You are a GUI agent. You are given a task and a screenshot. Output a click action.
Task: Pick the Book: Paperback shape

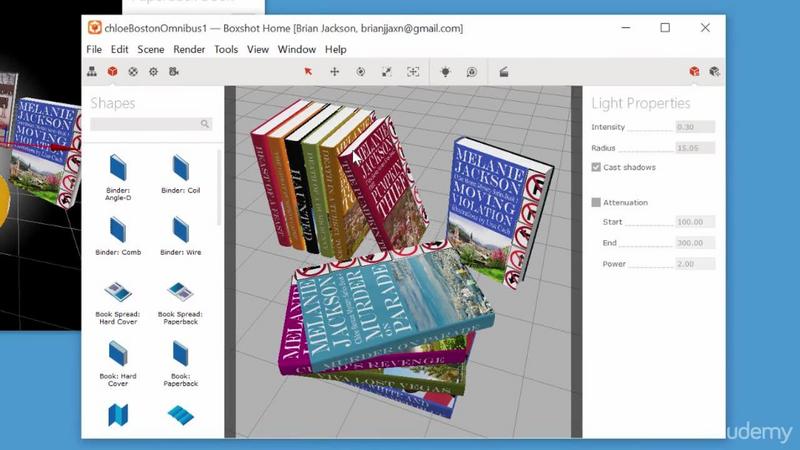coord(181,364)
